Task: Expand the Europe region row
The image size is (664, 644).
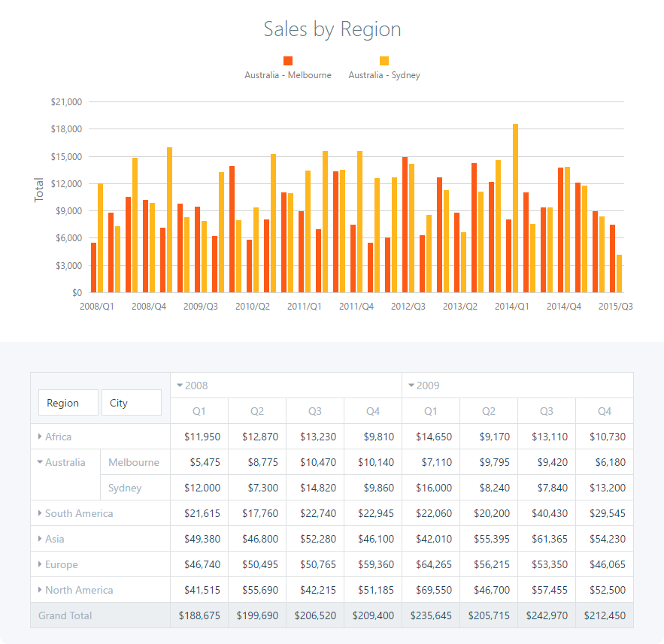Action: (x=40, y=564)
